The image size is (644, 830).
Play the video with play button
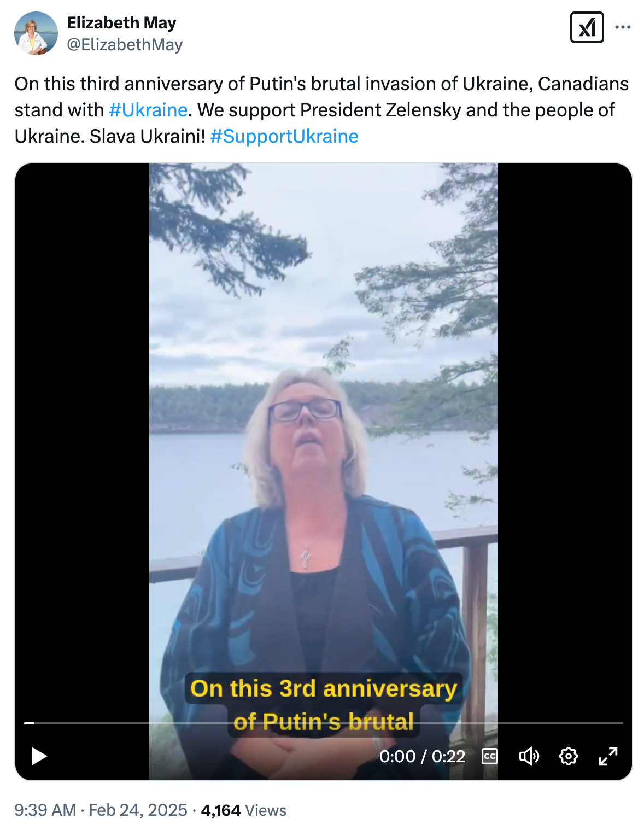(x=39, y=756)
